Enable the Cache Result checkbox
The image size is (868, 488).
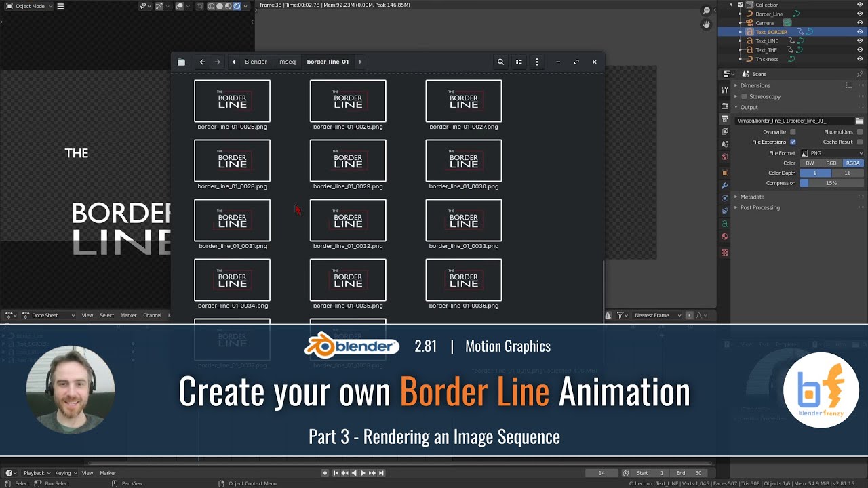tap(860, 142)
